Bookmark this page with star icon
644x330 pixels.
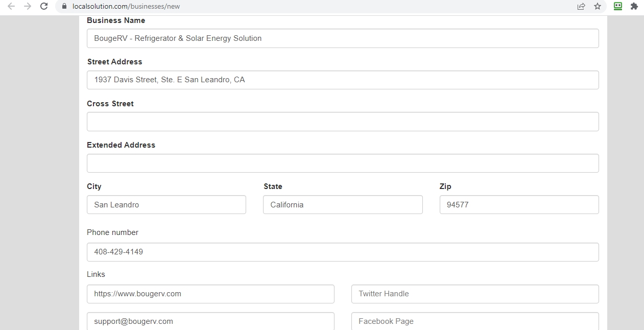pos(598,7)
